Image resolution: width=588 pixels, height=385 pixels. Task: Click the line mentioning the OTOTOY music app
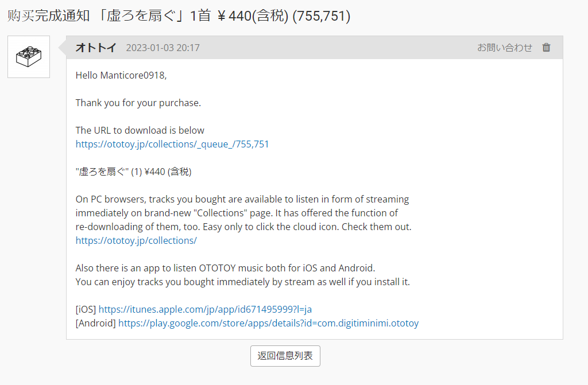pyautogui.click(x=225, y=268)
